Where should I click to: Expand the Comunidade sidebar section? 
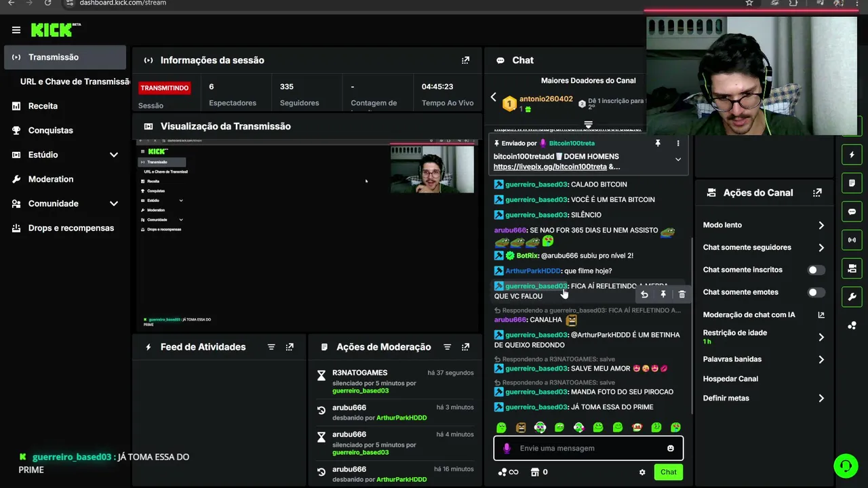click(113, 203)
